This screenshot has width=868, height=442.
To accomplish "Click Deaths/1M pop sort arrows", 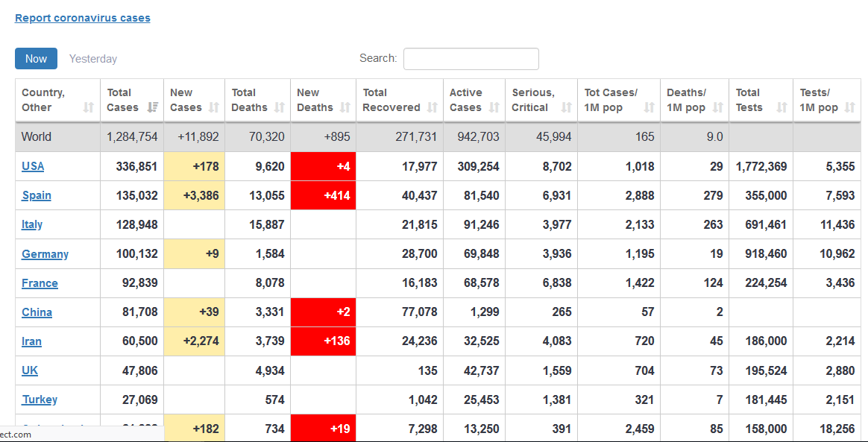I will point(717,107).
